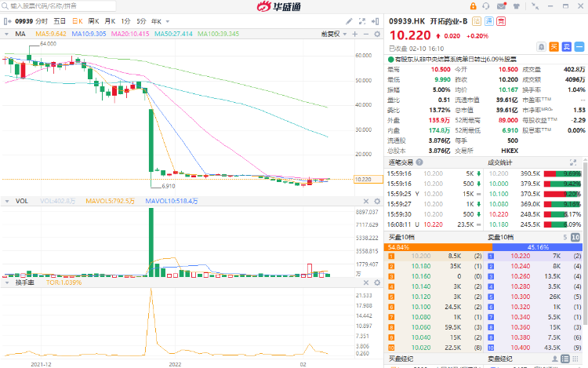Close the 换手率 indicator panel
The image size is (588, 368).
point(366,282)
